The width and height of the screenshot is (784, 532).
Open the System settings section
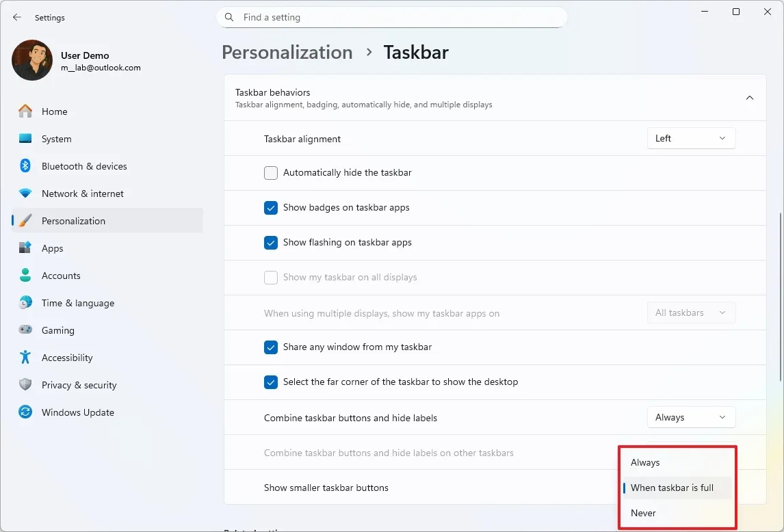tap(55, 138)
